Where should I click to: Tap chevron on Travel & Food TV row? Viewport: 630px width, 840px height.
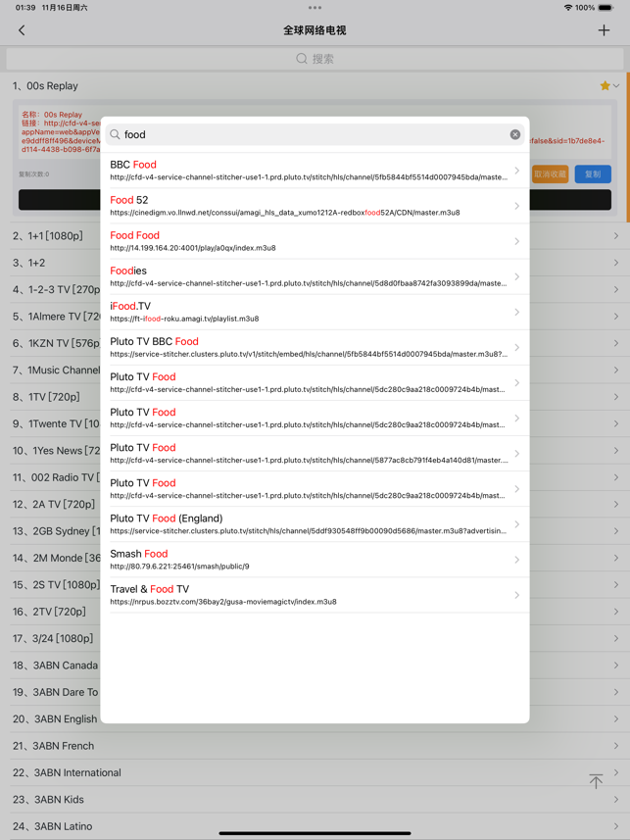coord(517,595)
